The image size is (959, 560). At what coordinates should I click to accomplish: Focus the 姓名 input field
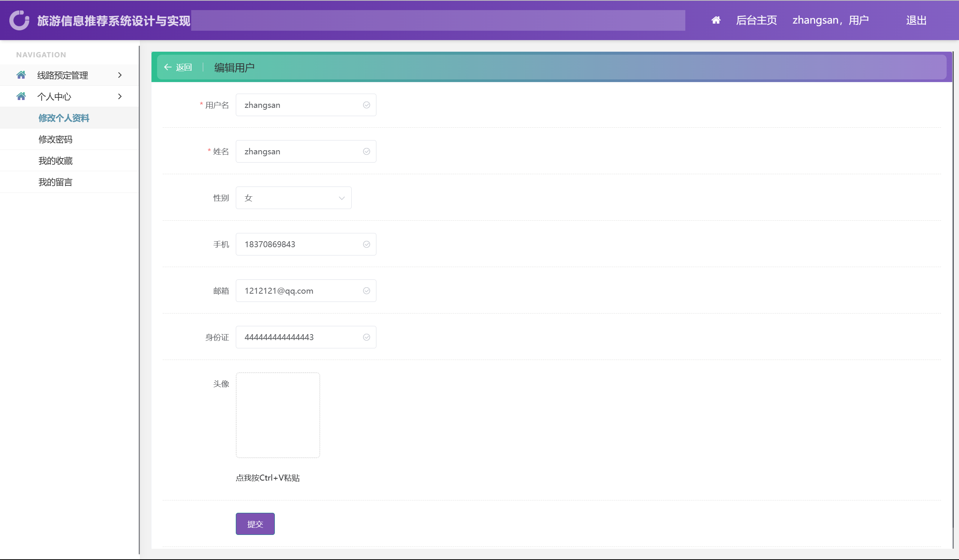click(x=306, y=151)
